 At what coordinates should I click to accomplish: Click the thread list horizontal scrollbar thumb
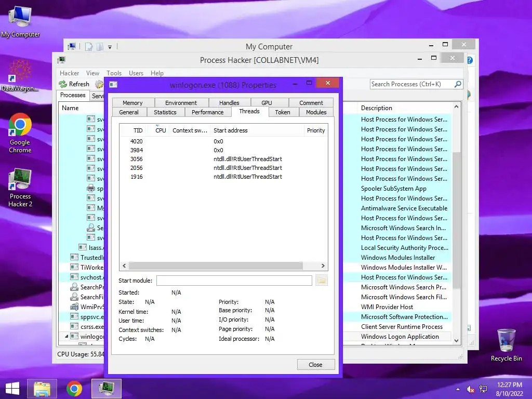[x=216, y=265]
